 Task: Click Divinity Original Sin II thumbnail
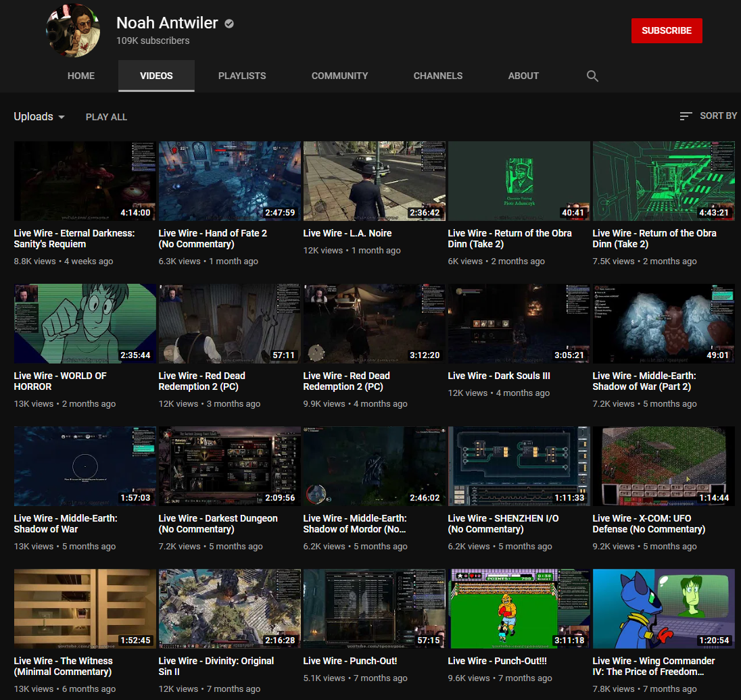(230, 609)
